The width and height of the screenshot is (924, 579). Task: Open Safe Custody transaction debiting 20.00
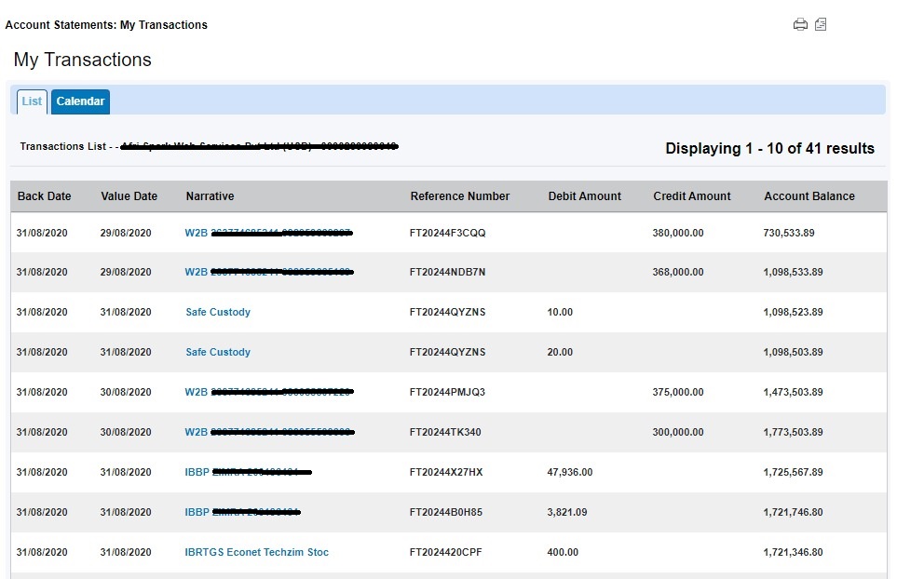click(x=218, y=353)
